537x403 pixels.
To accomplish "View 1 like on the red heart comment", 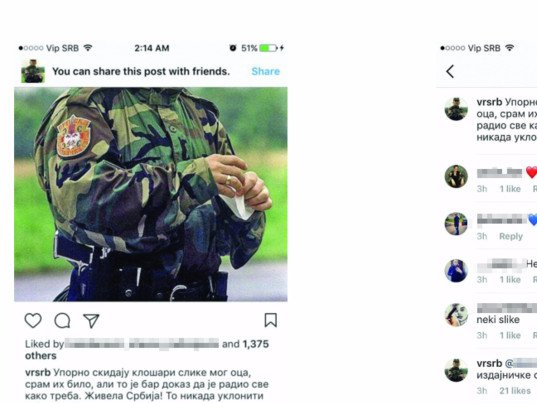I will point(510,189).
